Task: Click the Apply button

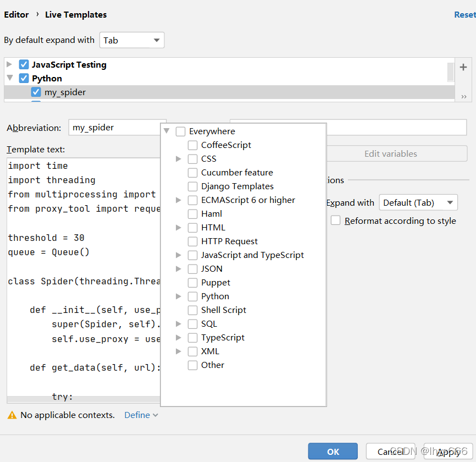Action: (448, 452)
